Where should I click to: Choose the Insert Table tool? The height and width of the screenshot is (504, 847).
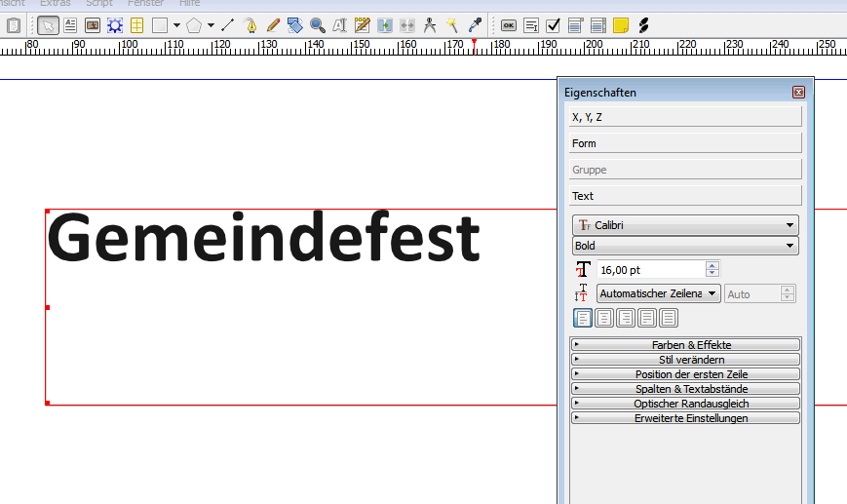coord(137,25)
